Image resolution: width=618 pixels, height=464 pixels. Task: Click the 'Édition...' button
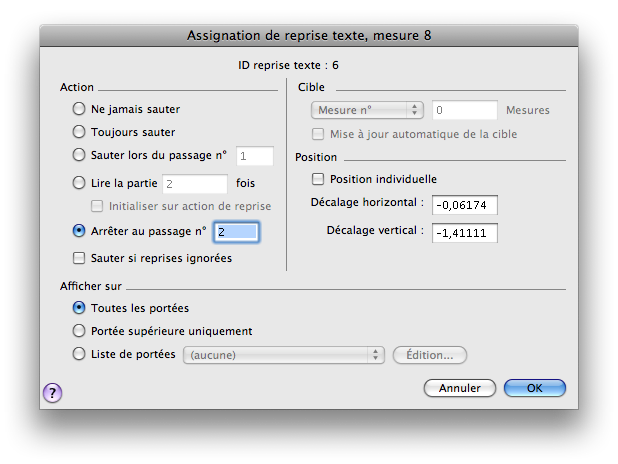click(430, 354)
